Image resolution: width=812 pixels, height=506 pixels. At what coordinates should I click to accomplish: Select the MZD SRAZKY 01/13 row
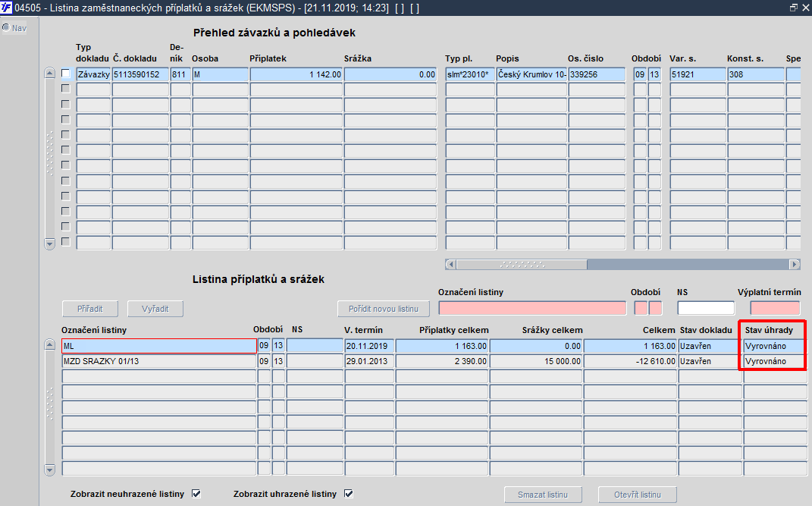pos(159,362)
